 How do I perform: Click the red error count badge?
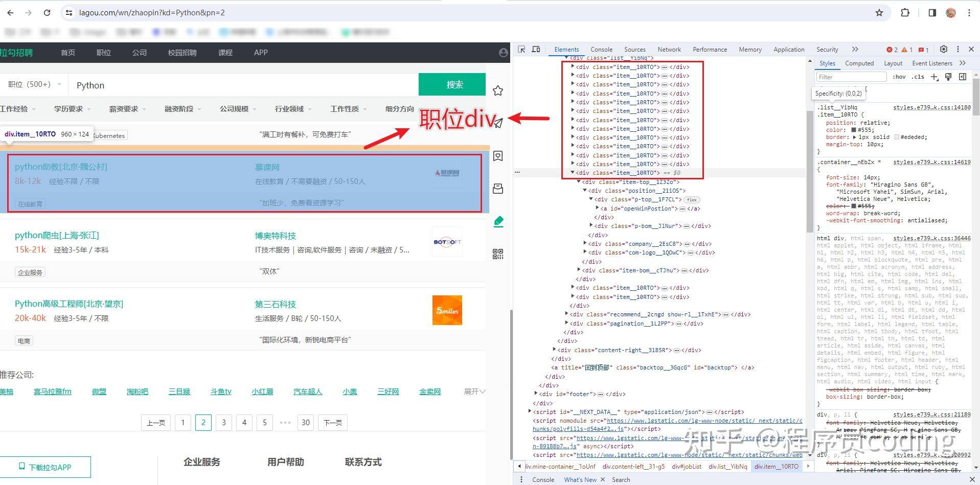[x=892, y=50]
